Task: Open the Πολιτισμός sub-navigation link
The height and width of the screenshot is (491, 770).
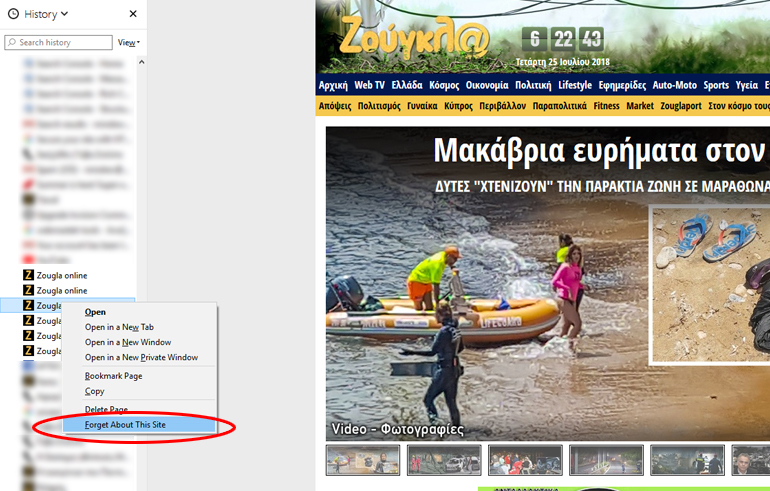Action: click(379, 106)
